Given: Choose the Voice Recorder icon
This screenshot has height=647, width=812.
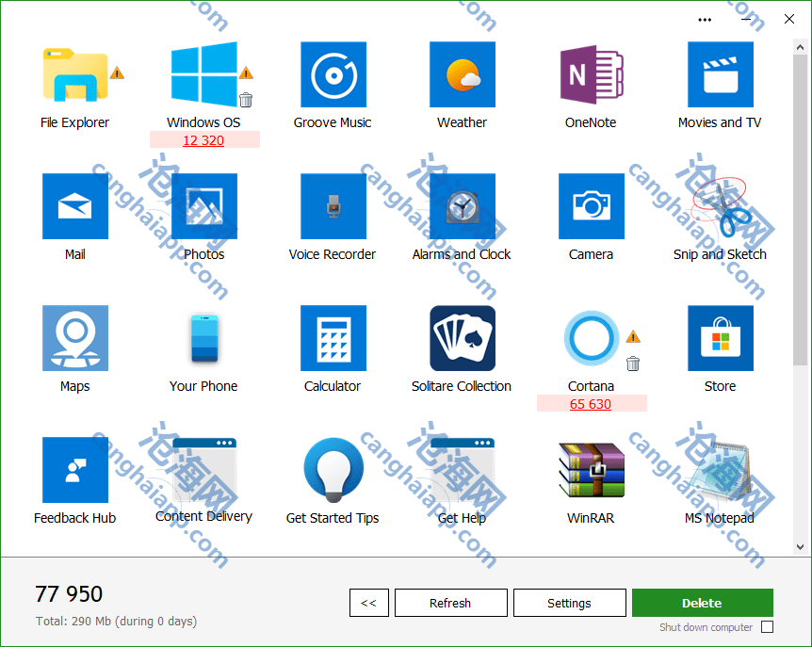Looking at the screenshot, I should pos(333,206).
